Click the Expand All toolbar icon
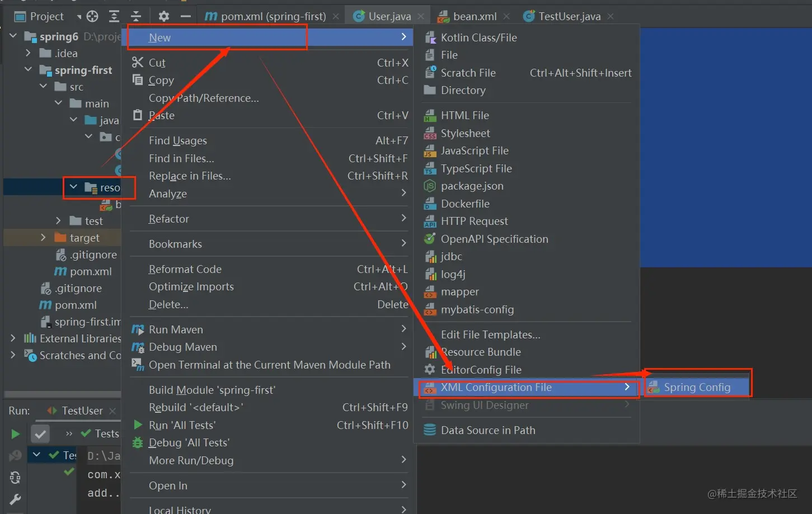This screenshot has width=812, height=514. pyautogui.click(x=114, y=16)
